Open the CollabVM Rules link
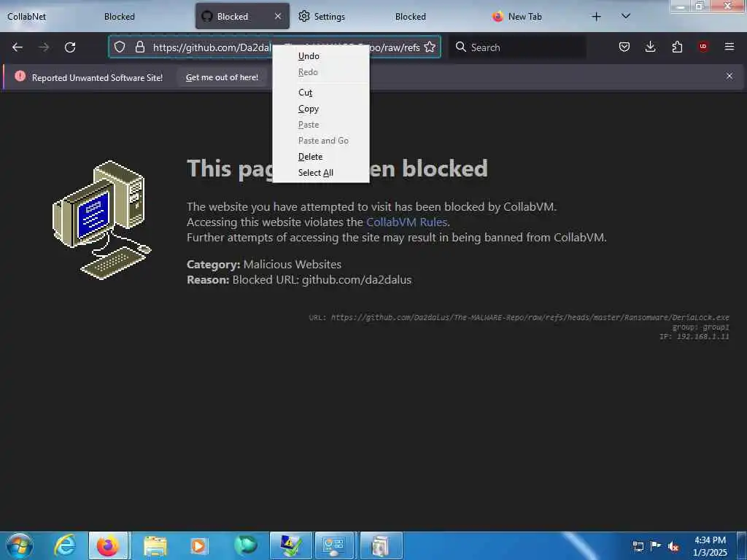Viewport: 747px width, 560px height. coord(406,222)
